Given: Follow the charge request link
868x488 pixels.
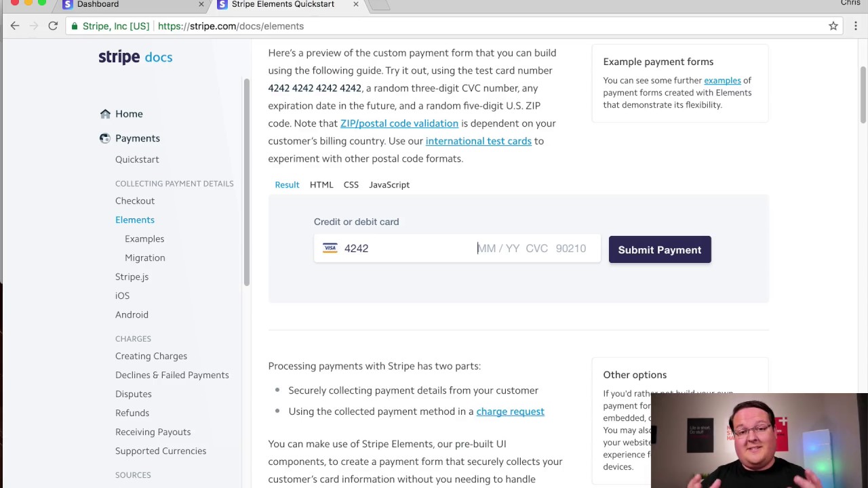Looking at the screenshot, I should pyautogui.click(x=510, y=411).
